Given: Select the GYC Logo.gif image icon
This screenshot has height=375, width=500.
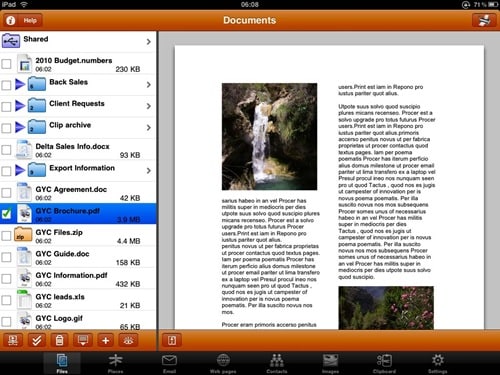Looking at the screenshot, I should (x=24, y=320).
